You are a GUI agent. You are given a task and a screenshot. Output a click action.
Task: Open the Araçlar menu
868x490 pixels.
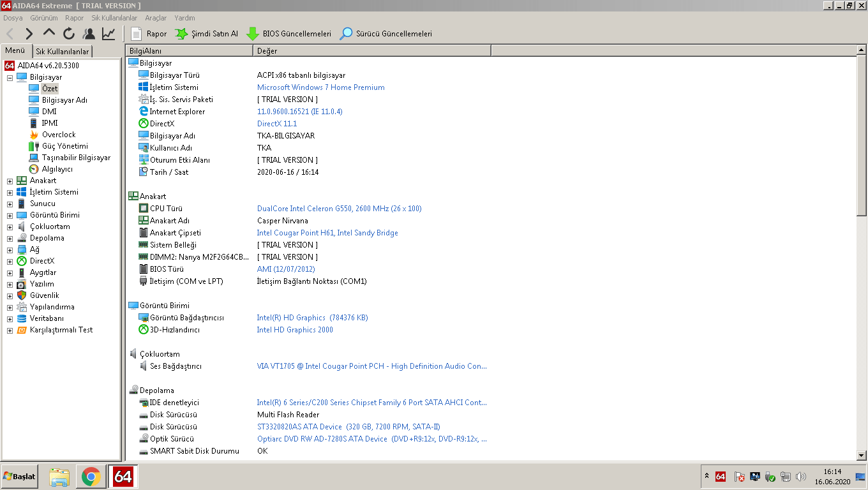click(x=156, y=18)
